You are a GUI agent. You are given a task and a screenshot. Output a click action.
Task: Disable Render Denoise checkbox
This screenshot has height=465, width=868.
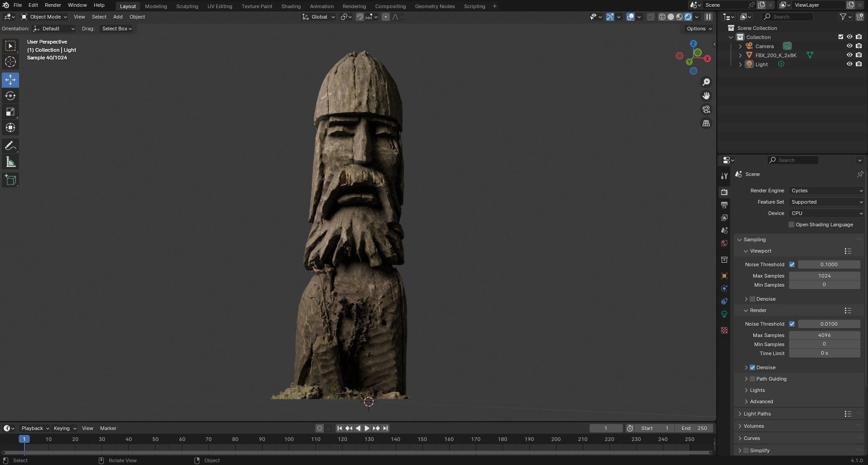(x=752, y=367)
